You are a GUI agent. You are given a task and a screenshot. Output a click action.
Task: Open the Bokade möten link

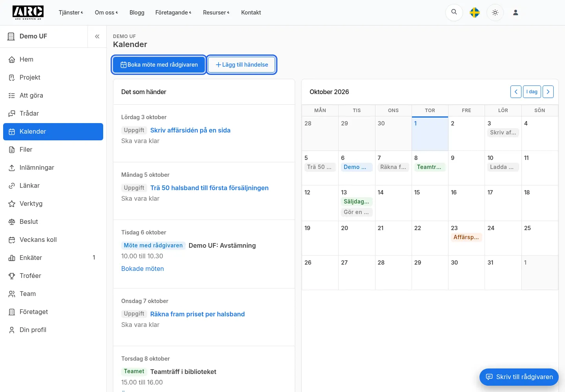click(x=142, y=269)
